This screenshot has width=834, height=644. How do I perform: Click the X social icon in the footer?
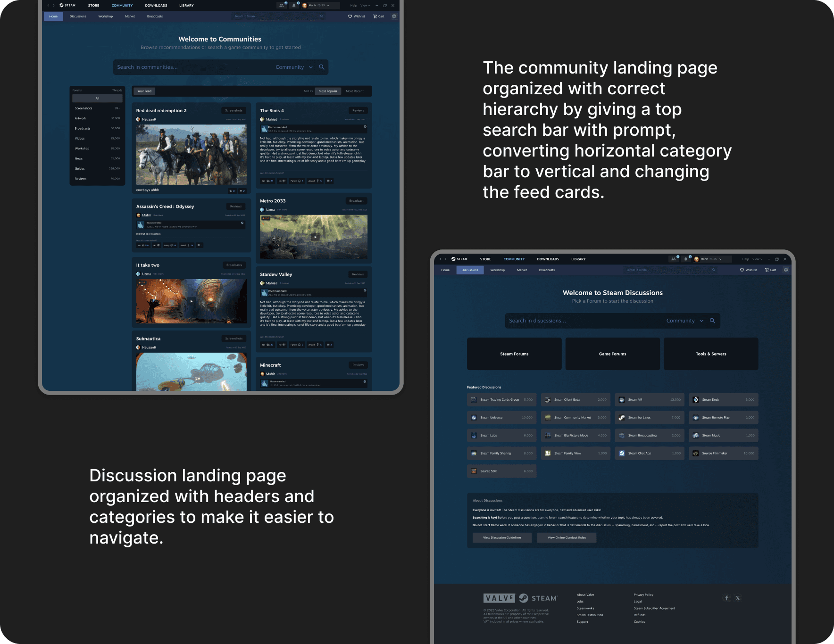click(x=738, y=598)
